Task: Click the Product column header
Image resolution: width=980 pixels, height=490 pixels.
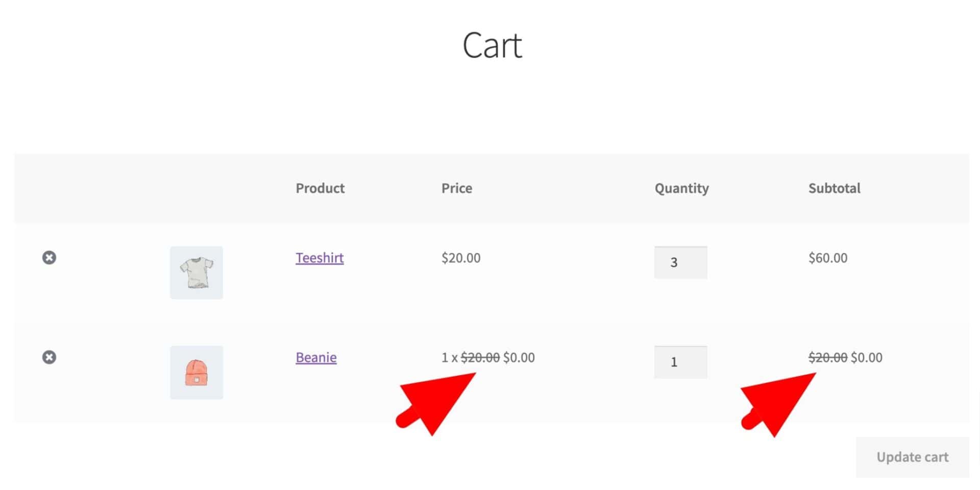Action: (x=320, y=188)
